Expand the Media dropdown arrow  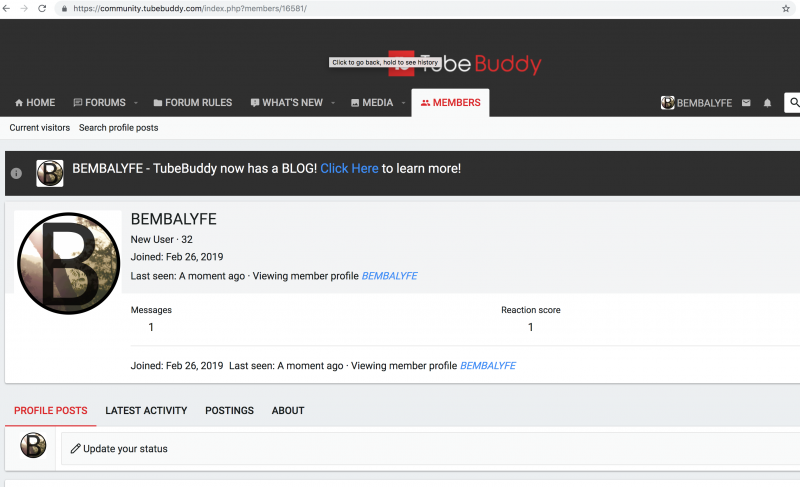[x=403, y=103]
